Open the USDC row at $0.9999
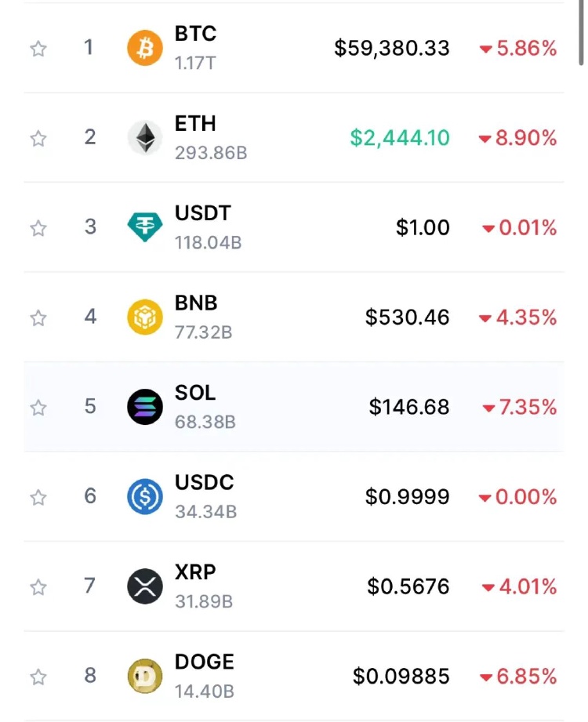The height and width of the screenshot is (722, 588). point(294,496)
